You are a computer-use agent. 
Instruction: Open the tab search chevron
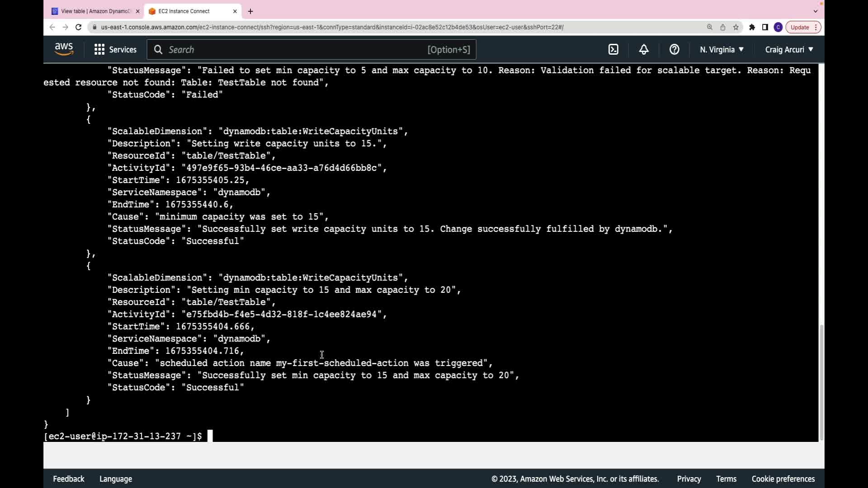[x=816, y=11]
